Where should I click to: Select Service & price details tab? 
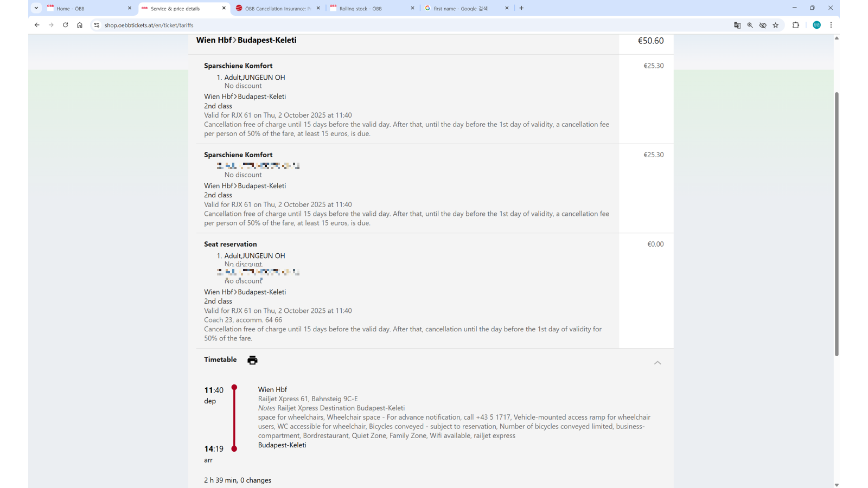point(184,8)
